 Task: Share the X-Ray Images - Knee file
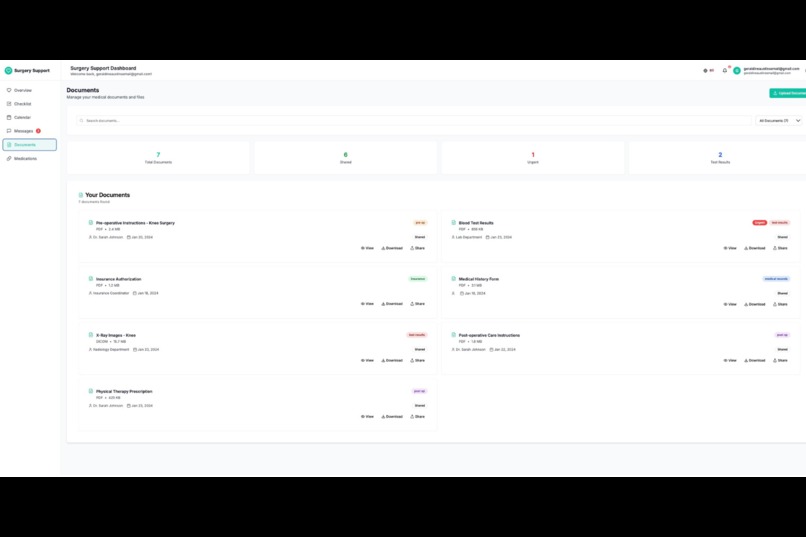(417, 361)
